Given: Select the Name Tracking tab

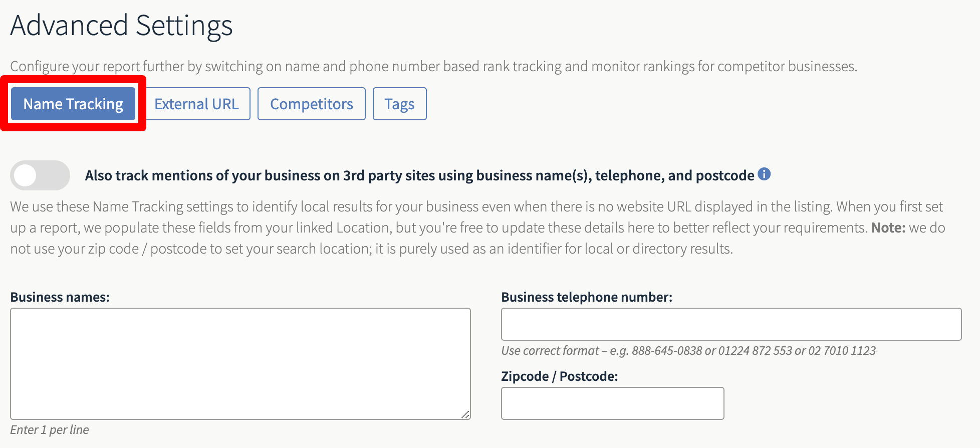Looking at the screenshot, I should [73, 104].
